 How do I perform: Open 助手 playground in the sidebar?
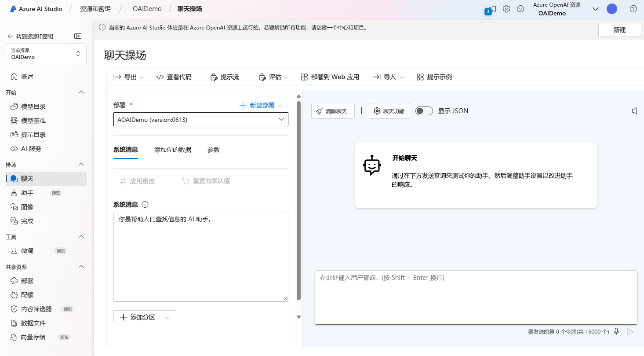(46, 193)
